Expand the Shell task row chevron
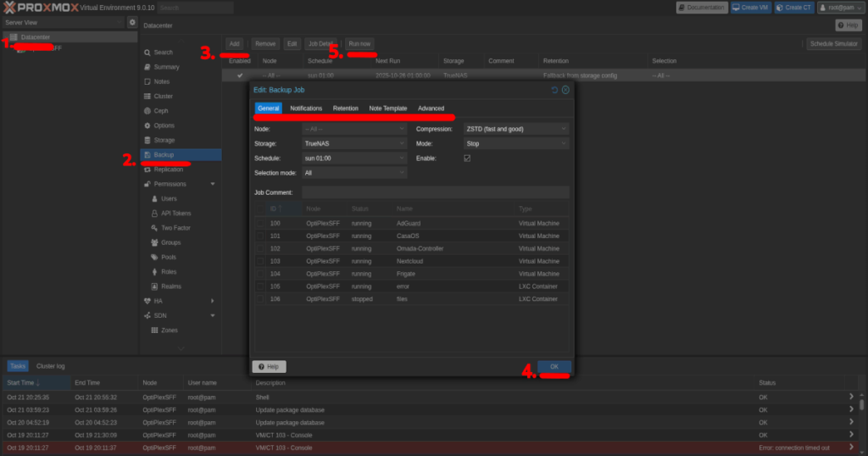 [x=851, y=396]
